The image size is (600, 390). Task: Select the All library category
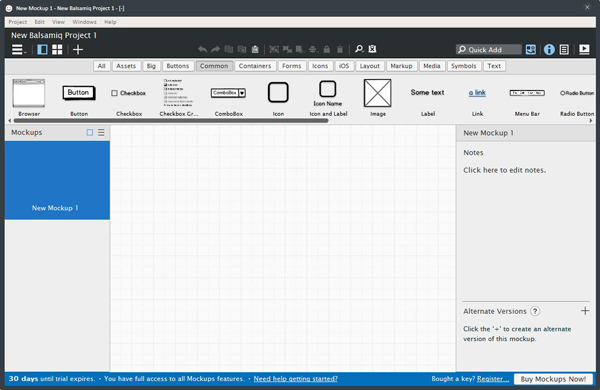[101, 66]
